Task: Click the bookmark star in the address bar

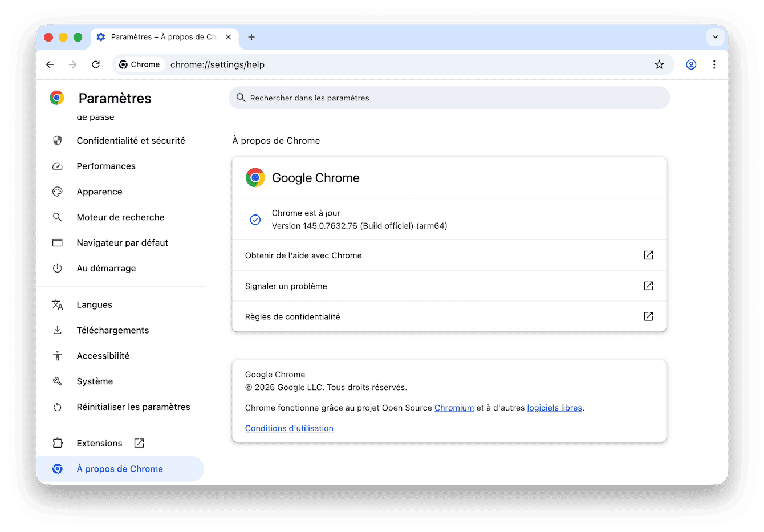Action: pos(659,64)
